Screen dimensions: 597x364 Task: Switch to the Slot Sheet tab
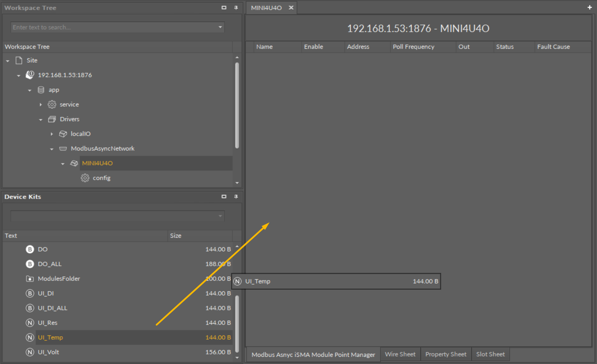pyautogui.click(x=490, y=354)
